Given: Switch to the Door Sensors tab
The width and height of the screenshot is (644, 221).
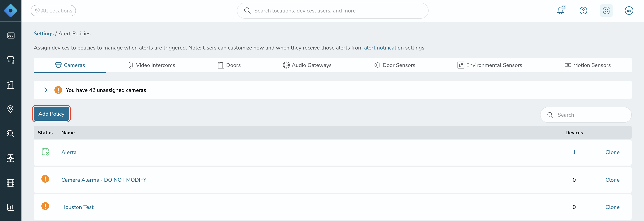Looking at the screenshot, I should click(x=395, y=65).
